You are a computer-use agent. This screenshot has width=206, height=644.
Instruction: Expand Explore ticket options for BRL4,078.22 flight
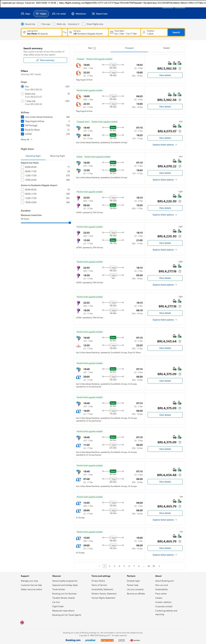[165, 180]
